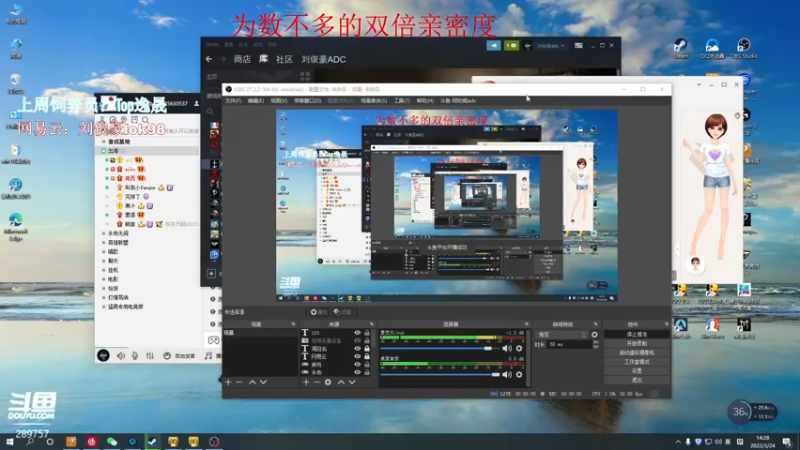This screenshot has height=450, width=800.
Task: Click 退出 button in OBS controls
Action: pyautogui.click(x=637, y=380)
